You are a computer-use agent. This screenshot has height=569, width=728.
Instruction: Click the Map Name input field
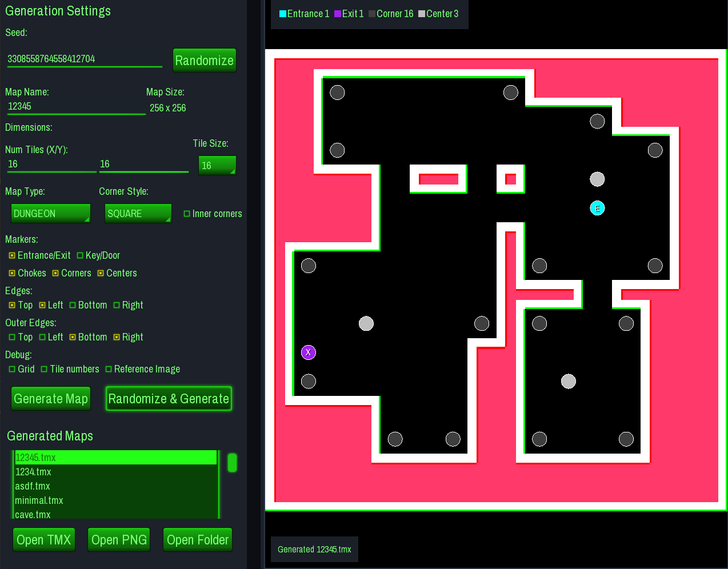pos(77,107)
